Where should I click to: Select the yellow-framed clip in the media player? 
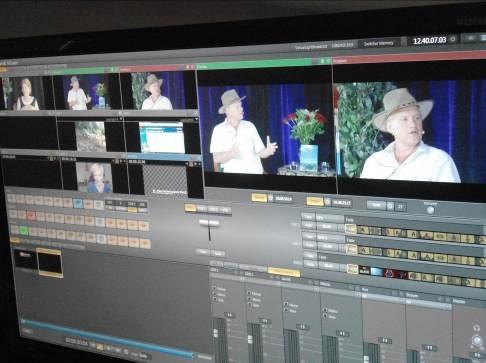click(50, 263)
